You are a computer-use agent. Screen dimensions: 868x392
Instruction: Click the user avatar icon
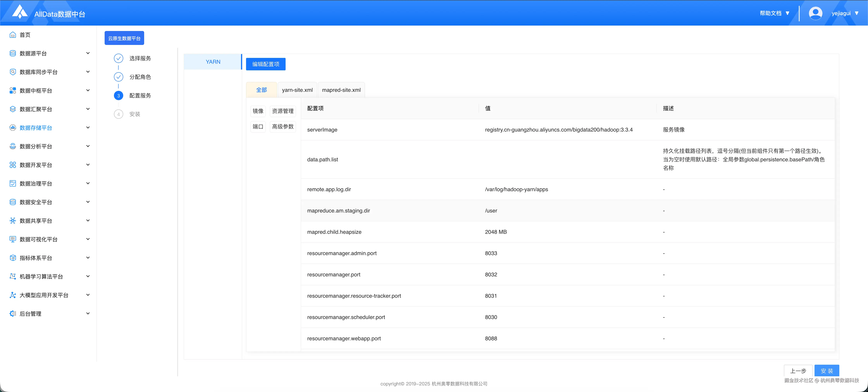click(815, 13)
